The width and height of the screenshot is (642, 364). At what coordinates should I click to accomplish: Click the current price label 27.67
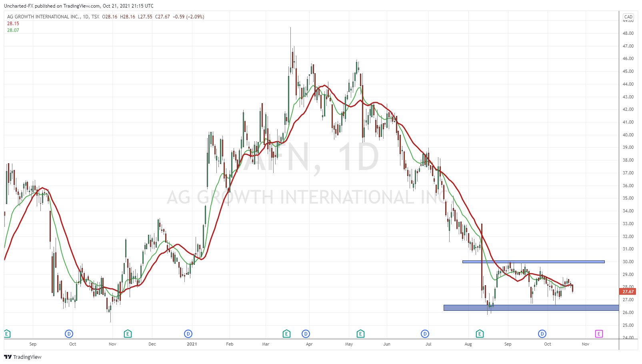point(628,292)
